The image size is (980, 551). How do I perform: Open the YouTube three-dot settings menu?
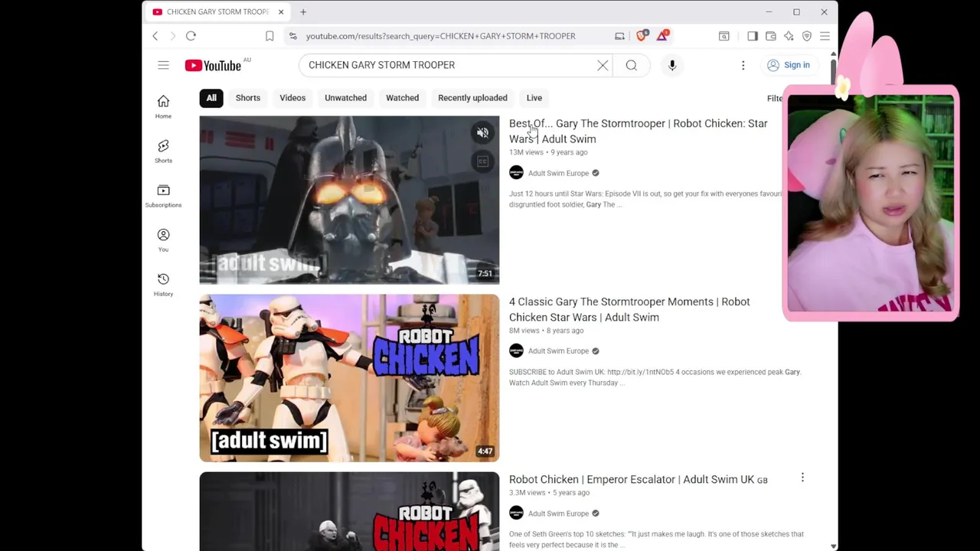coord(743,65)
